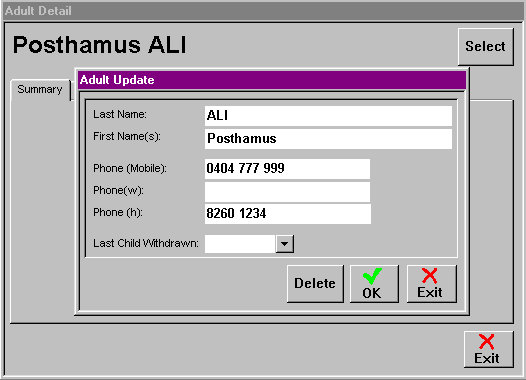Image resolution: width=526 pixels, height=380 pixels.
Task: Click the purple Adult Update title bar
Action: pos(272,80)
